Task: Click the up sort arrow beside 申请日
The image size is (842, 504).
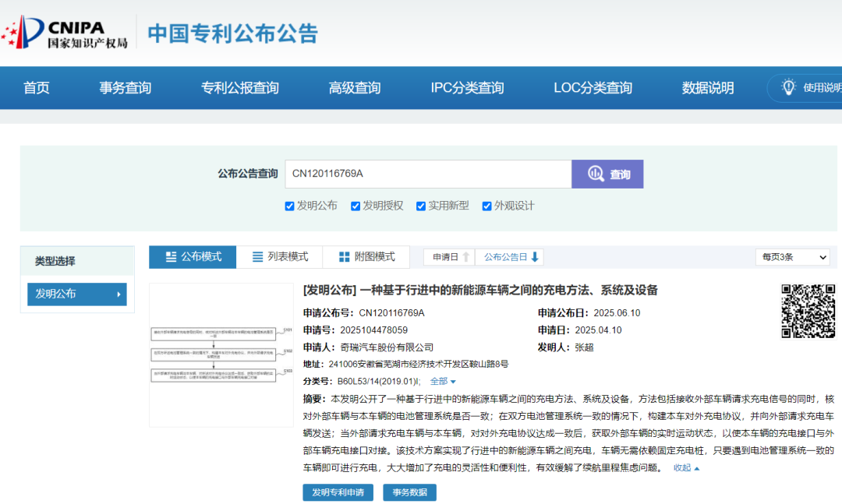Action: [x=468, y=256]
